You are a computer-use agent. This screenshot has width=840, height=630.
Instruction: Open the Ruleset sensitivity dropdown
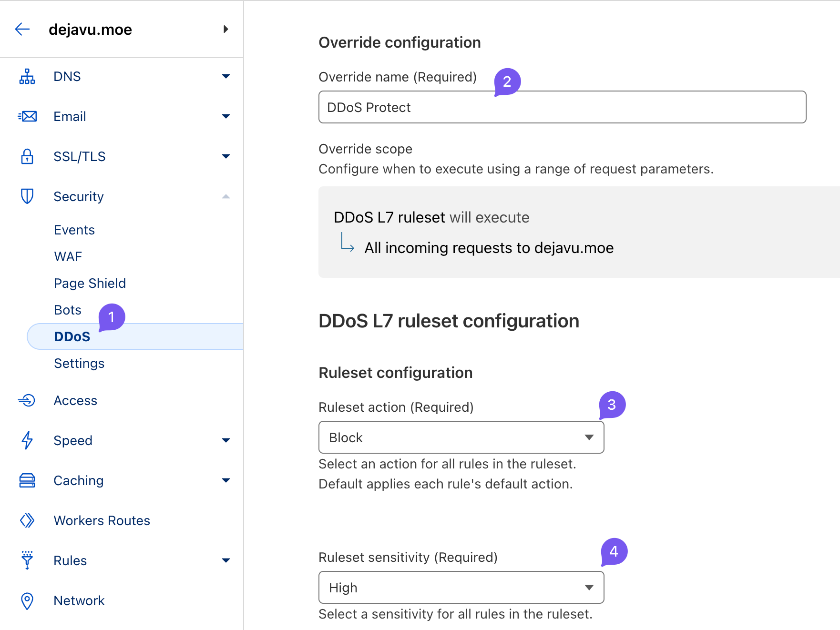[461, 588]
